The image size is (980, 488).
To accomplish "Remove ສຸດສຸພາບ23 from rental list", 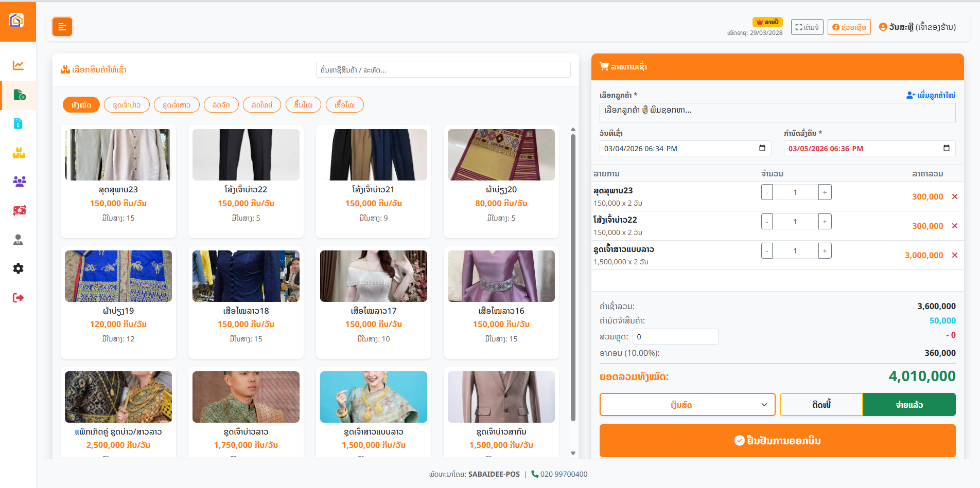I will [x=955, y=196].
